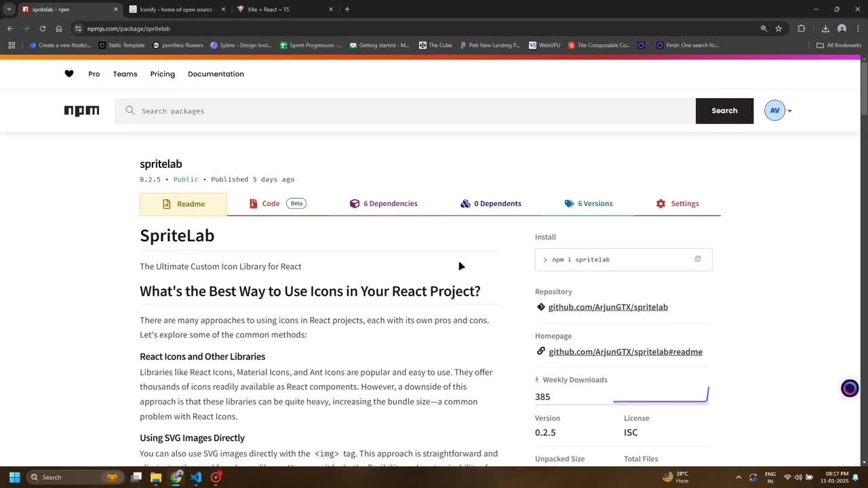Show hidden system tray icons chevron

click(x=738, y=477)
